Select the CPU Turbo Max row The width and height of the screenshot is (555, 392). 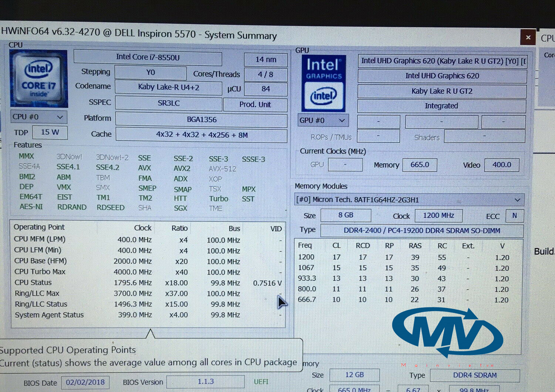(x=148, y=272)
